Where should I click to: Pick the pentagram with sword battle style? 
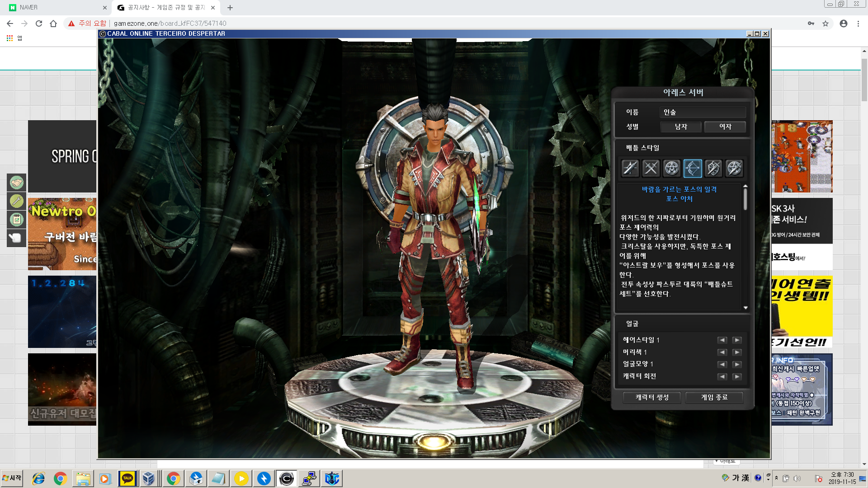coord(734,168)
